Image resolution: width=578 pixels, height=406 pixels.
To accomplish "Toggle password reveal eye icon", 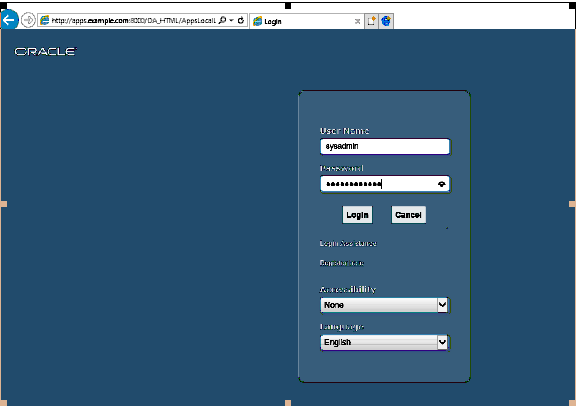I will click(x=442, y=184).
